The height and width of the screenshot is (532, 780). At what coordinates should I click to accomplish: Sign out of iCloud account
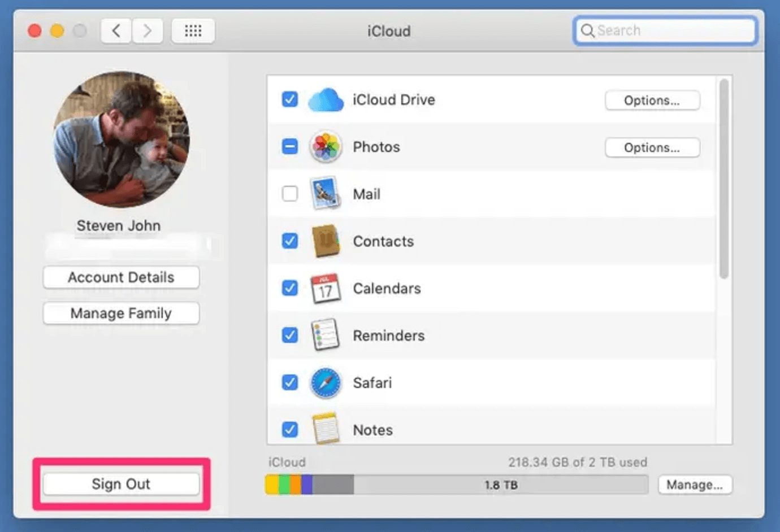120,483
